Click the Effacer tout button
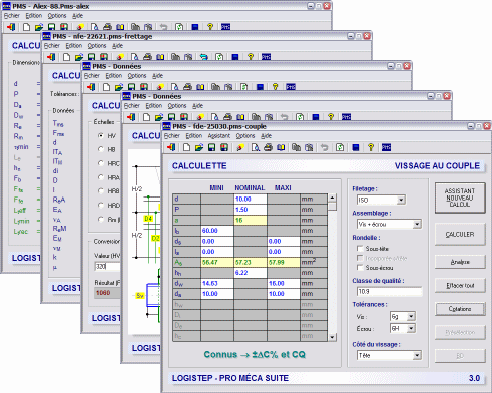Viewport: 492px width, 393px height. click(x=460, y=286)
